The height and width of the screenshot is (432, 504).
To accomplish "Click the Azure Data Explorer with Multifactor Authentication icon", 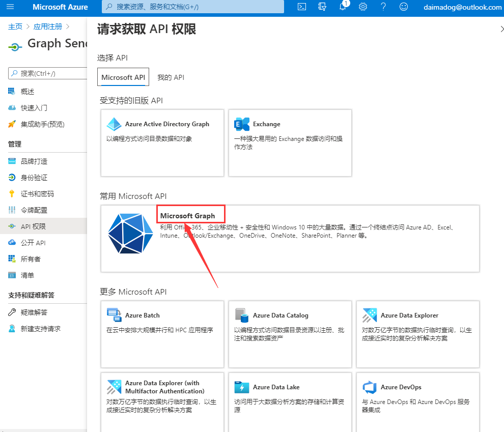I will (114, 387).
